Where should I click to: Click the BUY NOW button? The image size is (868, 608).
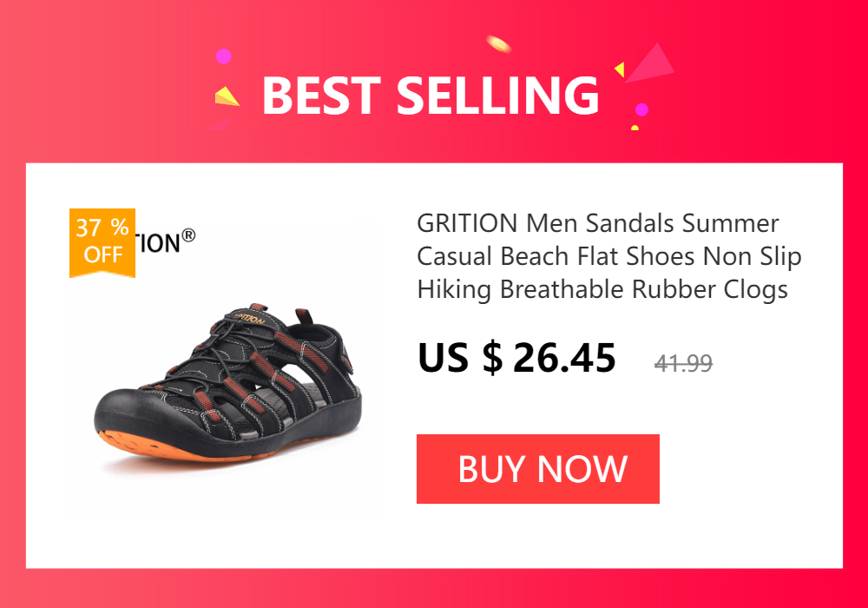point(537,469)
